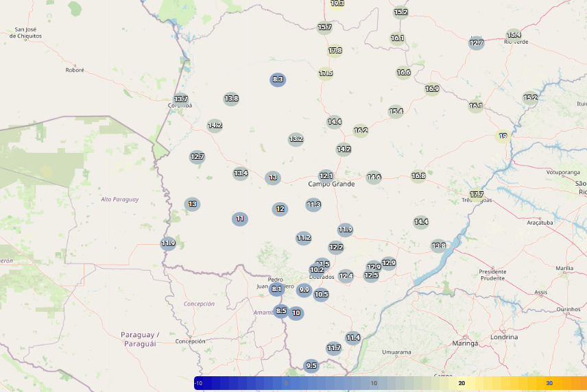Select the 9.9 temperature marker

point(304,290)
